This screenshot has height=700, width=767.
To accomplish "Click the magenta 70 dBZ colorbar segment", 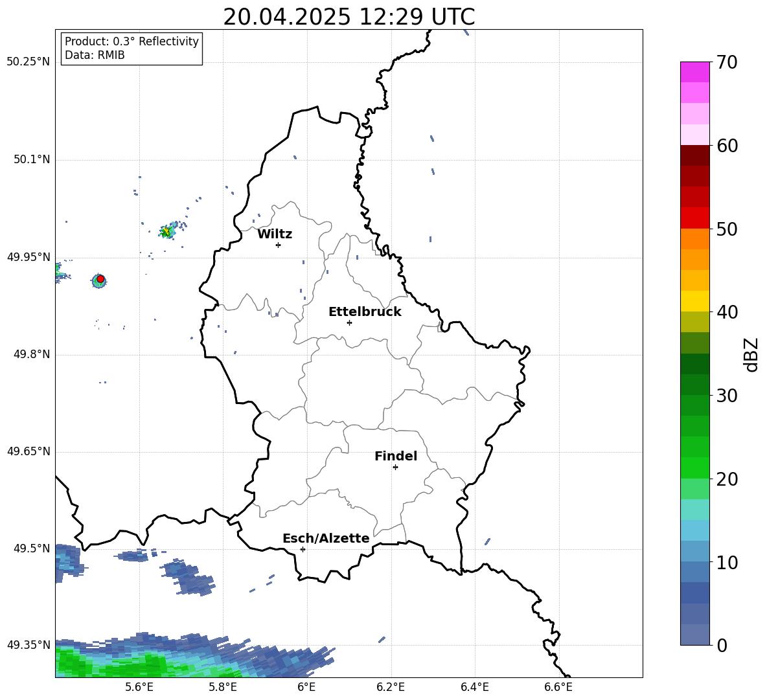I will pos(694,72).
